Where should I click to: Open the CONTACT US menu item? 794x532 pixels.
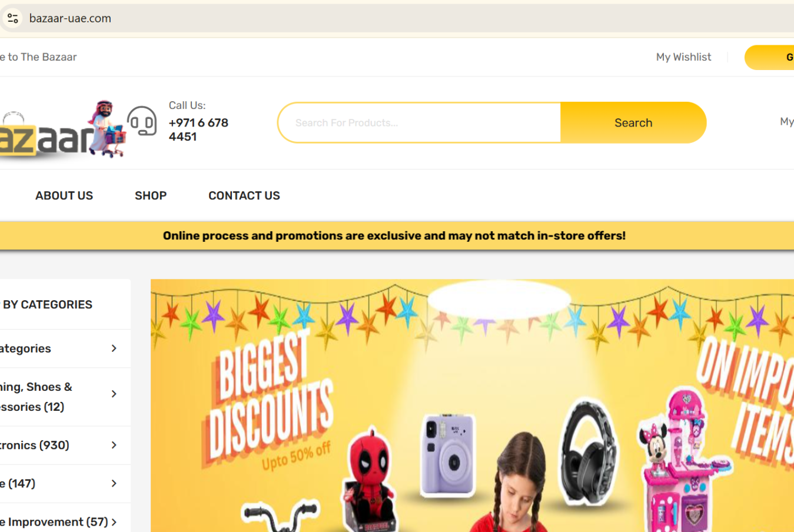pos(244,195)
